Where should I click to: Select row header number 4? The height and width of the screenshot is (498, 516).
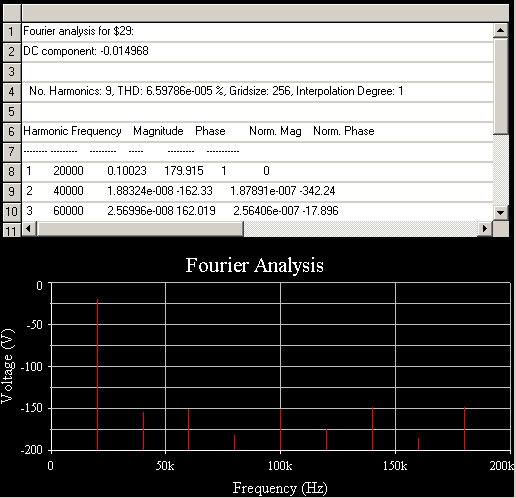12,92
